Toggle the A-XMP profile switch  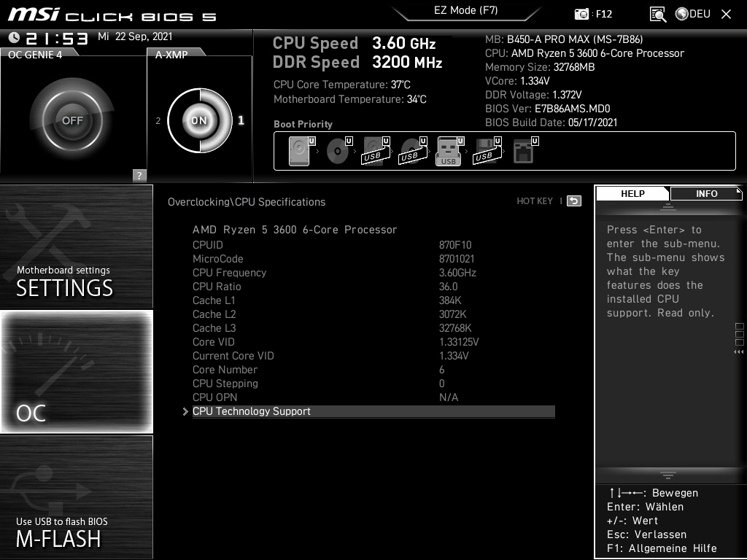click(198, 119)
